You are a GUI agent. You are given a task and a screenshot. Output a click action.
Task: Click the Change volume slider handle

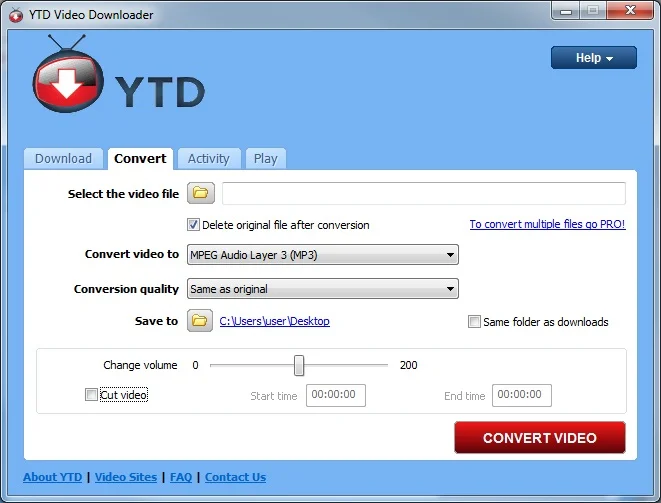point(299,365)
